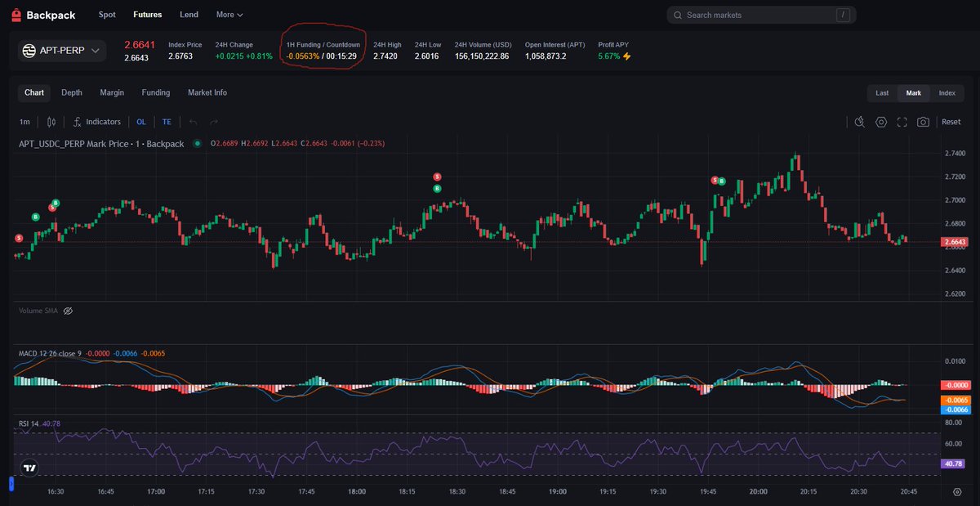Change the 1m time interval
The image size is (980, 506).
(24, 122)
